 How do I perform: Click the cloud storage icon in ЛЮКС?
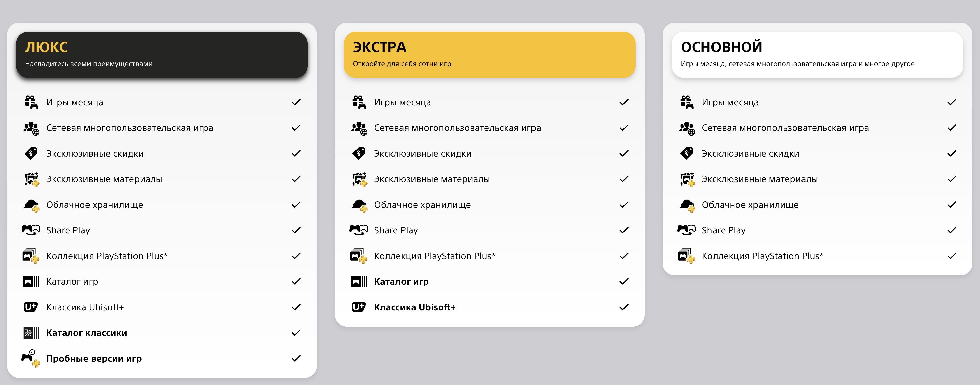click(x=31, y=205)
